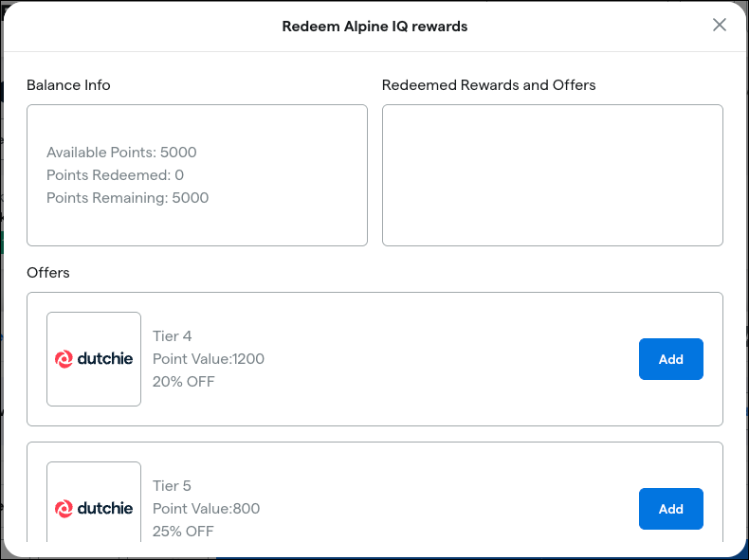Add the Tier 4 20% OFF offer
Image resolution: width=749 pixels, height=560 pixels.
click(x=670, y=359)
